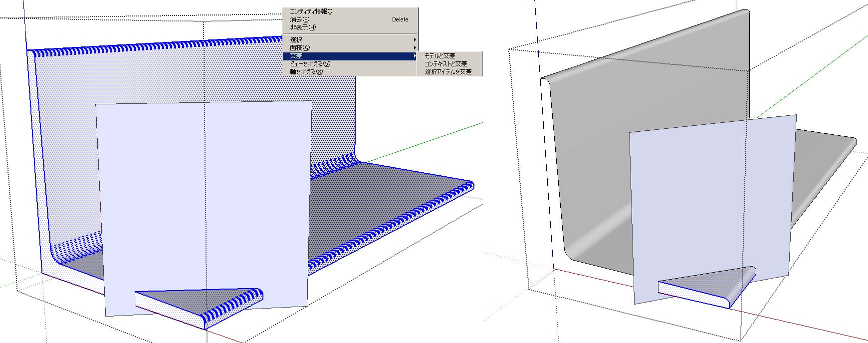The image size is (868, 343).
Task: Choose 消去(E) in the context menu
Action: [x=350, y=19]
